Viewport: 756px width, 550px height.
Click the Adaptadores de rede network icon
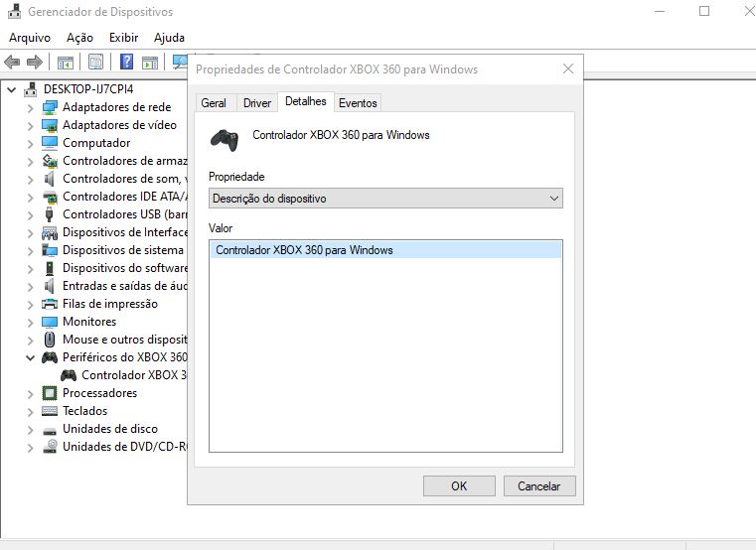pyautogui.click(x=50, y=107)
